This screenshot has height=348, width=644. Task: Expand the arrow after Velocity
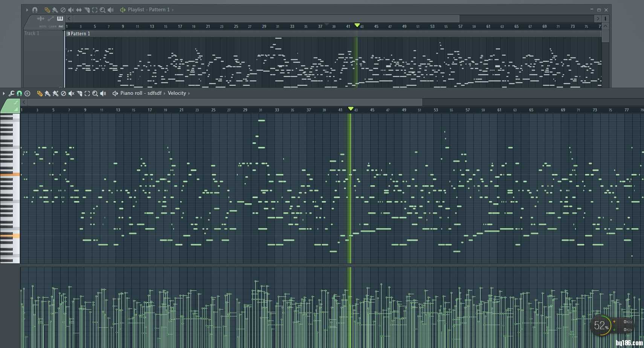click(189, 93)
